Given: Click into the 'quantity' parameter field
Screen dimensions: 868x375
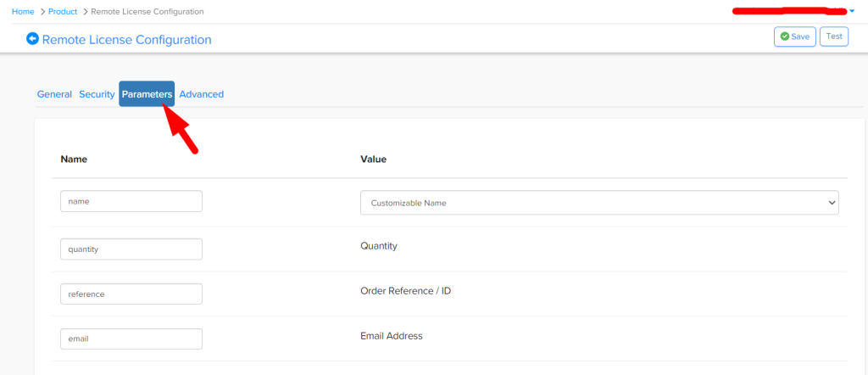Looking at the screenshot, I should [131, 249].
